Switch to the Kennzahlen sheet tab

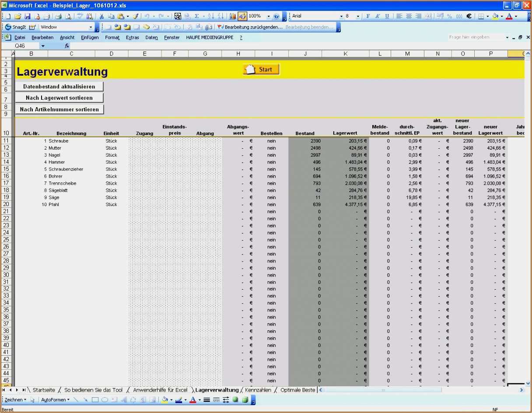(258, 390)
